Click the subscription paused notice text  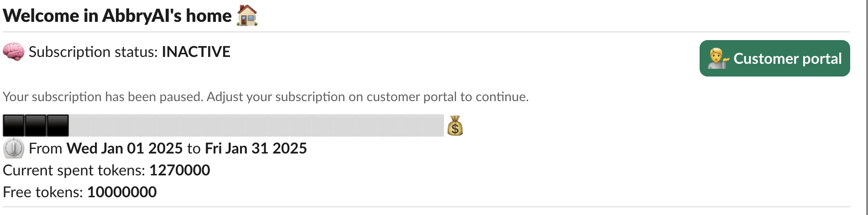(266, 97)
